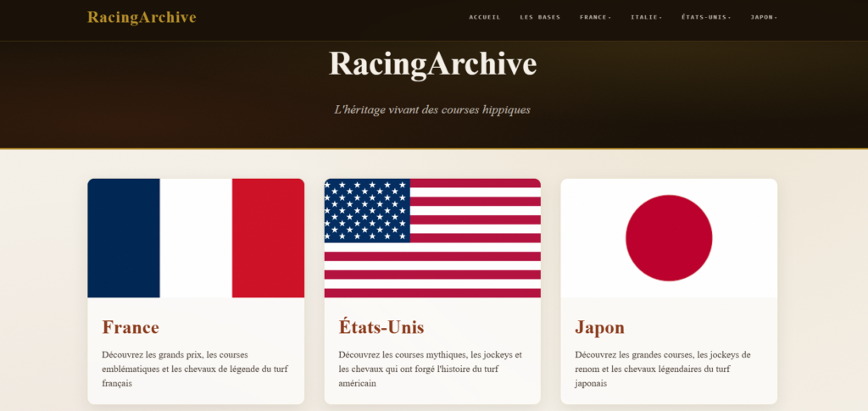Click the American turf description paragraph
Screen dimensions: 868x411
pyautogui.click(x=431, y=369)
